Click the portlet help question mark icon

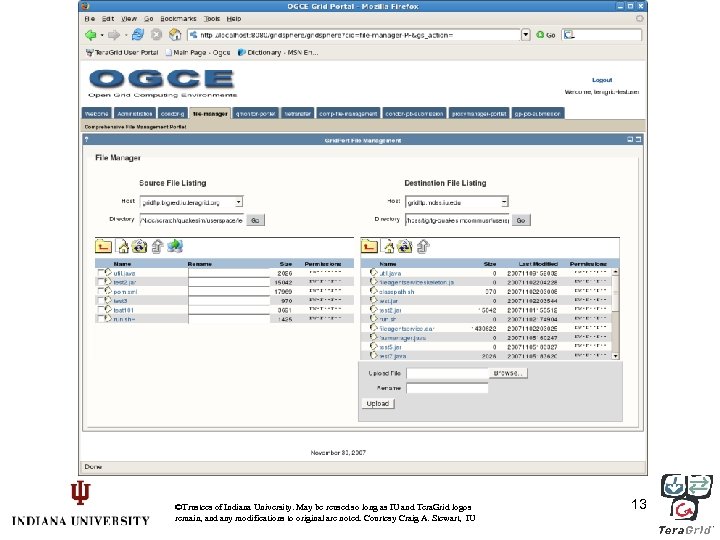86,140
